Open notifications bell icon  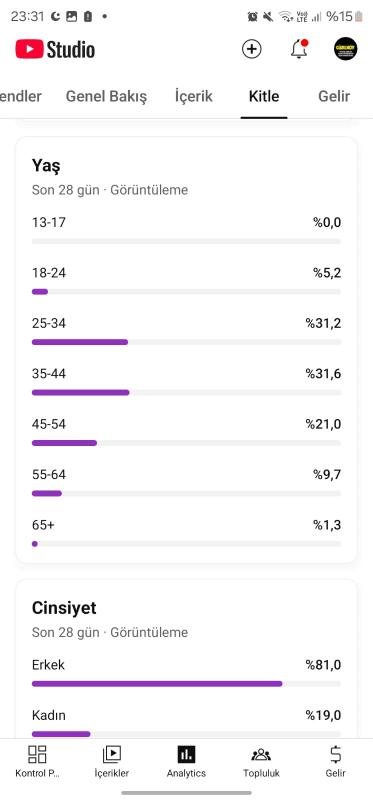pyautogui.click(x=299, y=49)
